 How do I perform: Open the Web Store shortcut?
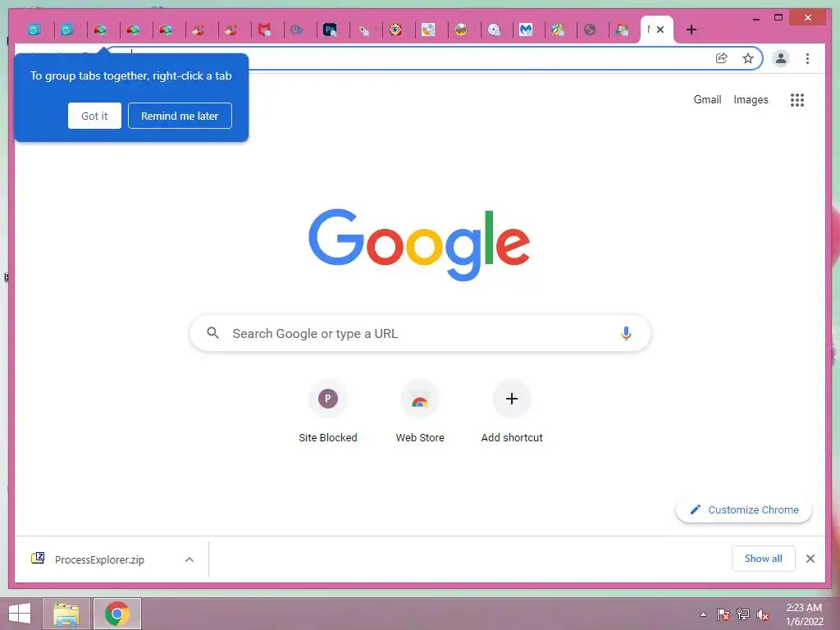coord(420,412)
